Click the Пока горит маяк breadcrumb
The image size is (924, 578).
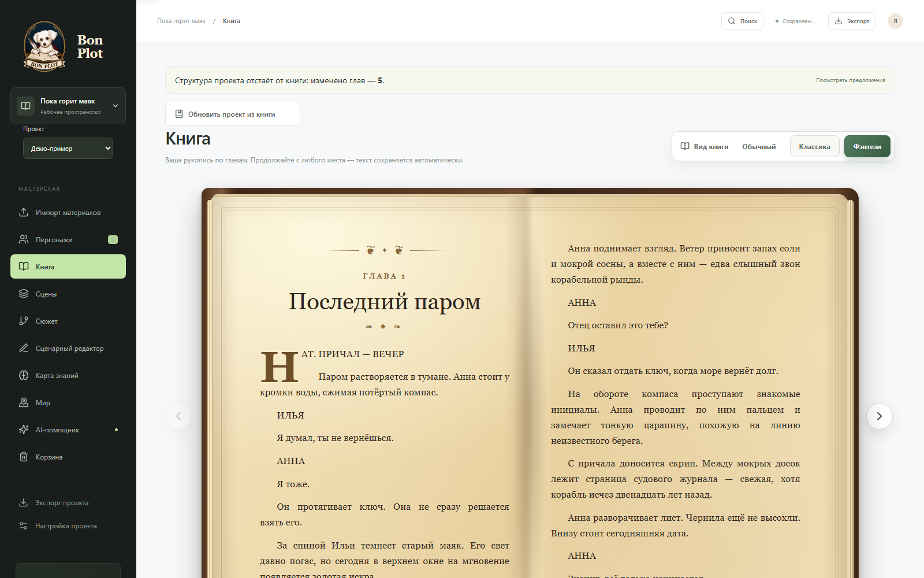pos(181,21)
